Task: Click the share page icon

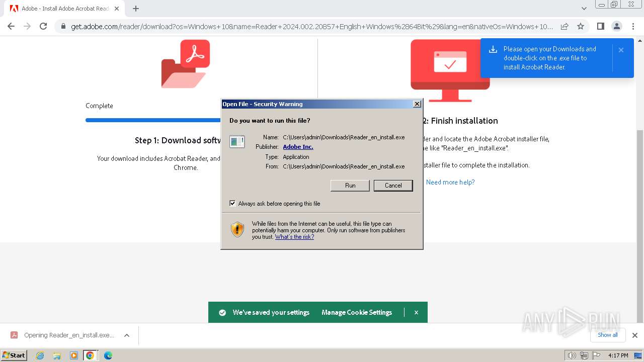Action: pos(565,27)
